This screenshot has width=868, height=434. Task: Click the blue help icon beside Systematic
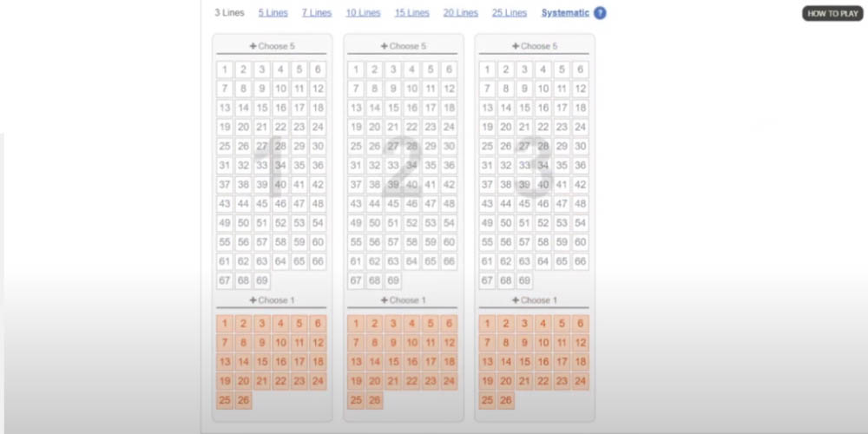coord(601,13)
